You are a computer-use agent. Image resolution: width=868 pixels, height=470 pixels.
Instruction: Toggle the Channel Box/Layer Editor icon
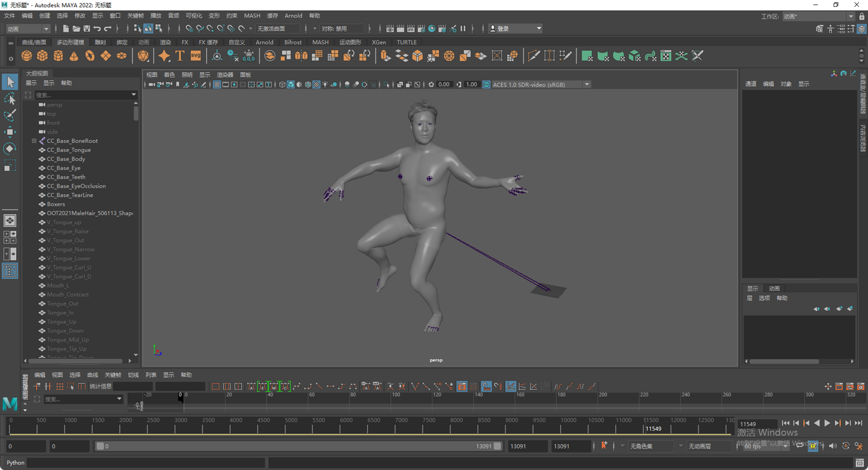(x=862, y=29)
